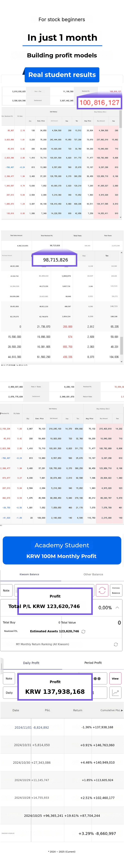Refresh My Monthly Return Ranking
The image size is (124, 868).
click(116, 644)
